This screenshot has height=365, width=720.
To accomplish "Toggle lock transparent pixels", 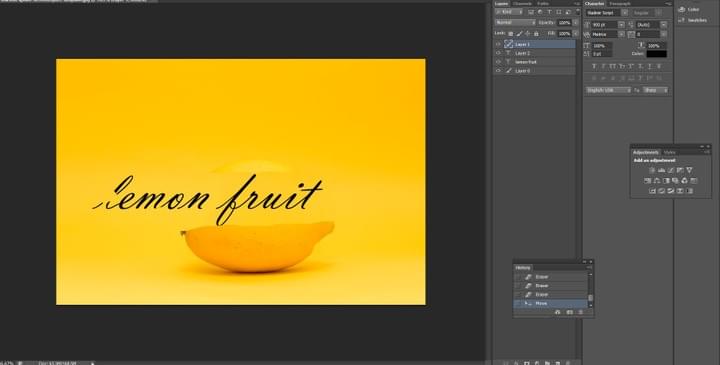I will click(x=511, y=34).
